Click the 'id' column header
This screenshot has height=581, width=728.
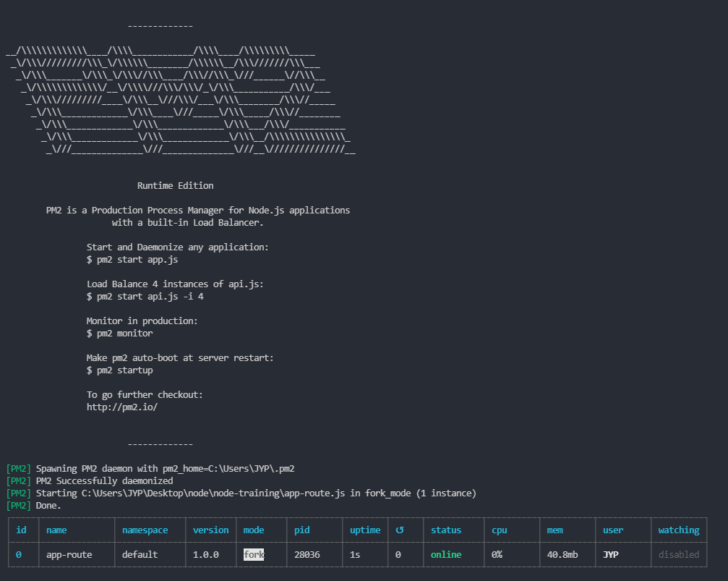pos(22,530)
